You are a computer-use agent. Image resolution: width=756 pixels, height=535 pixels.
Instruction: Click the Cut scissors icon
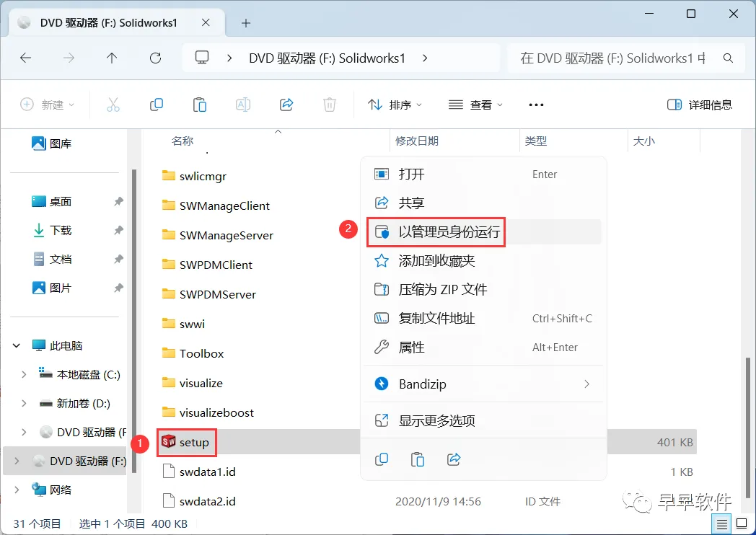[113, 105]
